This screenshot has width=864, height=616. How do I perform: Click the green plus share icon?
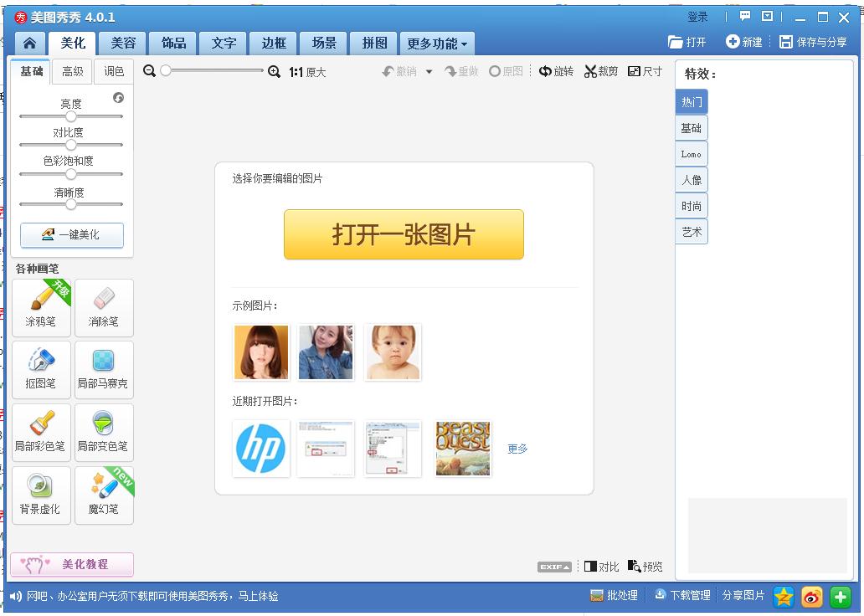(x=841, y=596)
